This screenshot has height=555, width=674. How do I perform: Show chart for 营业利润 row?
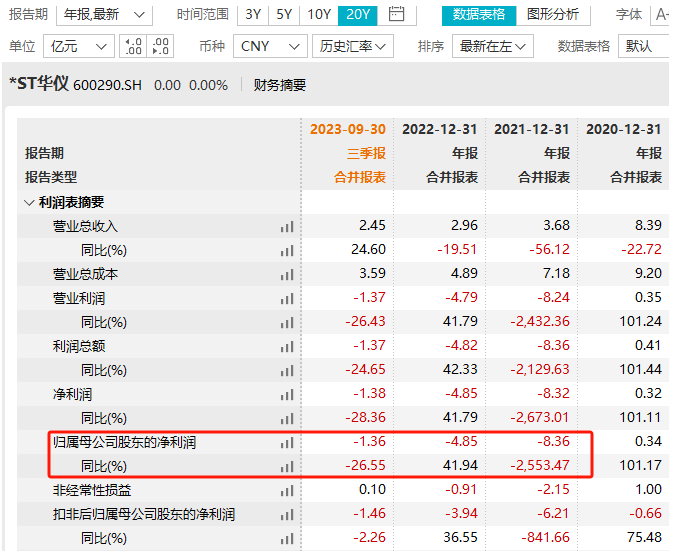click(x=288, y=298)
